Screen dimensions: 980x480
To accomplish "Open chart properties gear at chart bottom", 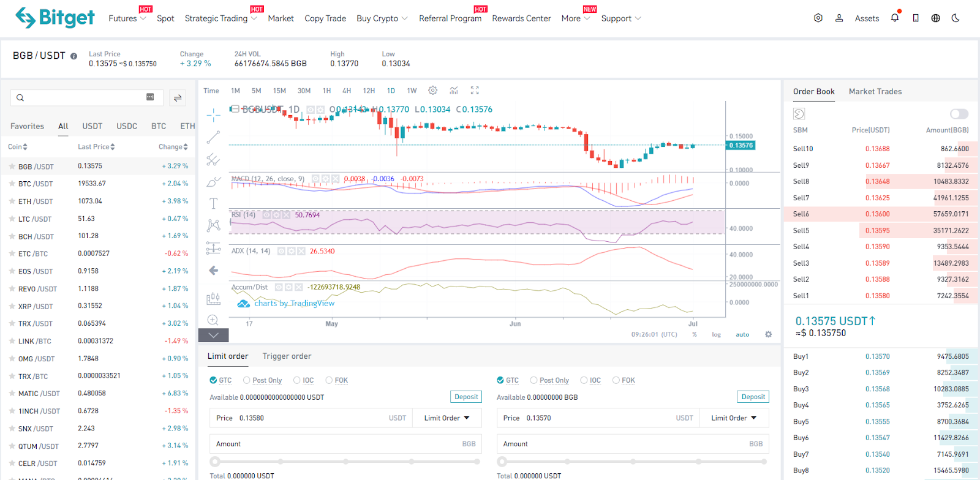I will pyautogui.click(x=769, y=334).
